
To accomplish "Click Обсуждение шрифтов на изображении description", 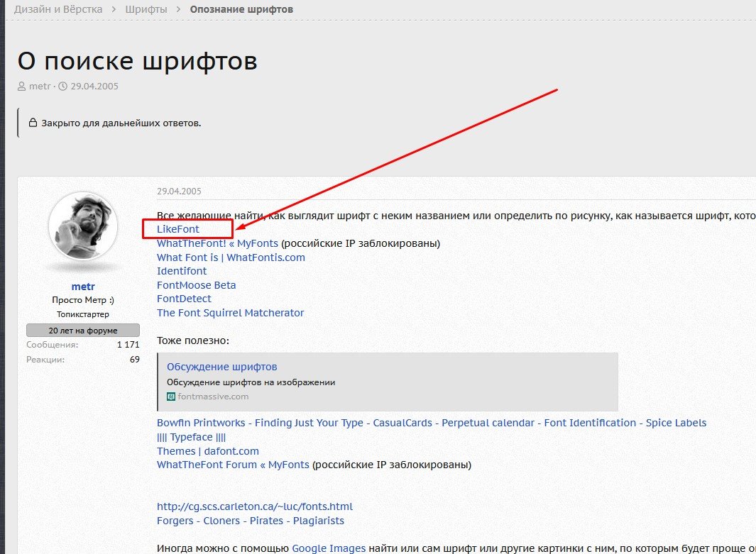I will 251,382.
